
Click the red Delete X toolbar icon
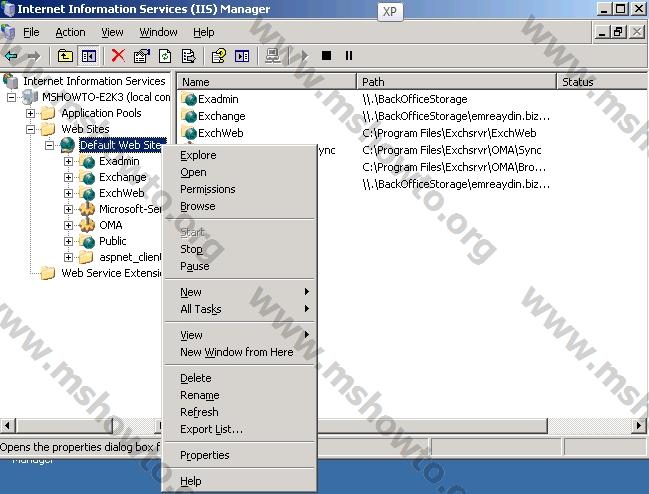pyautogui.click(x=118, y=55)
